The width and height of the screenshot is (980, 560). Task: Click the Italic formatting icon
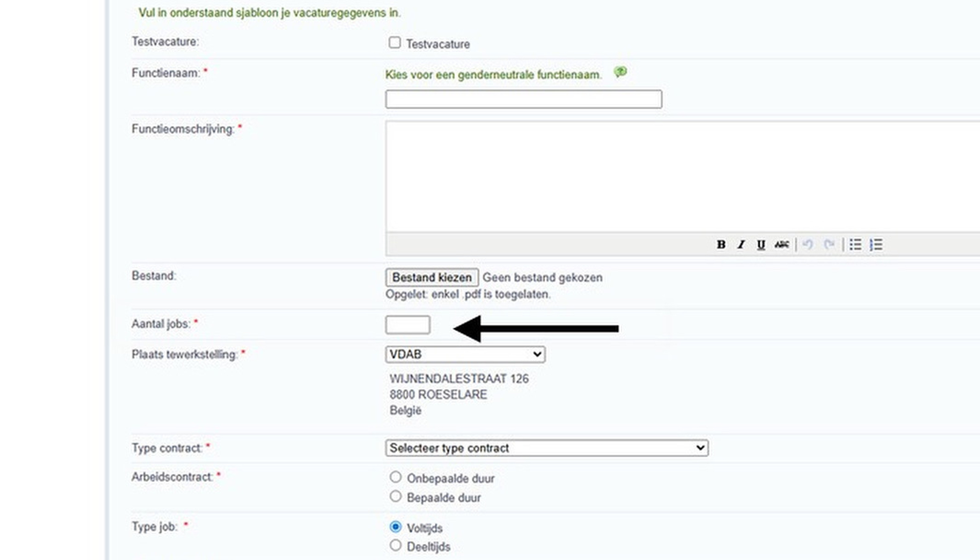741,245
